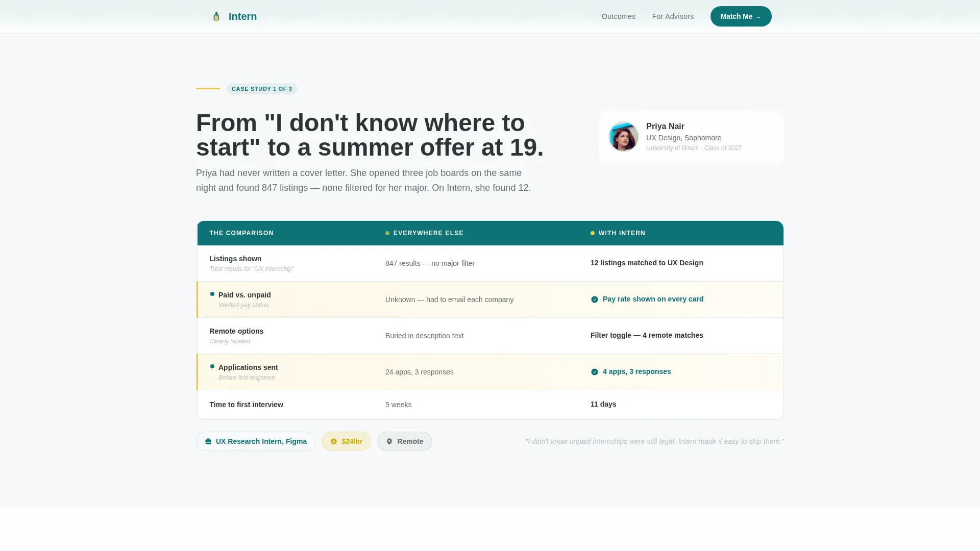The width and height of the screenshot is (980, 551).
Task: Click the bullet dot before Applications sent
Action: click(212, 366)
